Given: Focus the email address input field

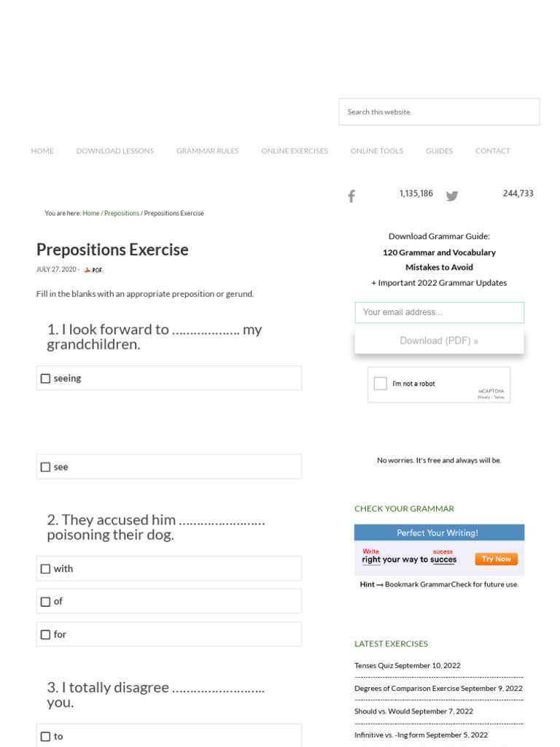Looking at the screenshot, I should (x=439, y=312).
